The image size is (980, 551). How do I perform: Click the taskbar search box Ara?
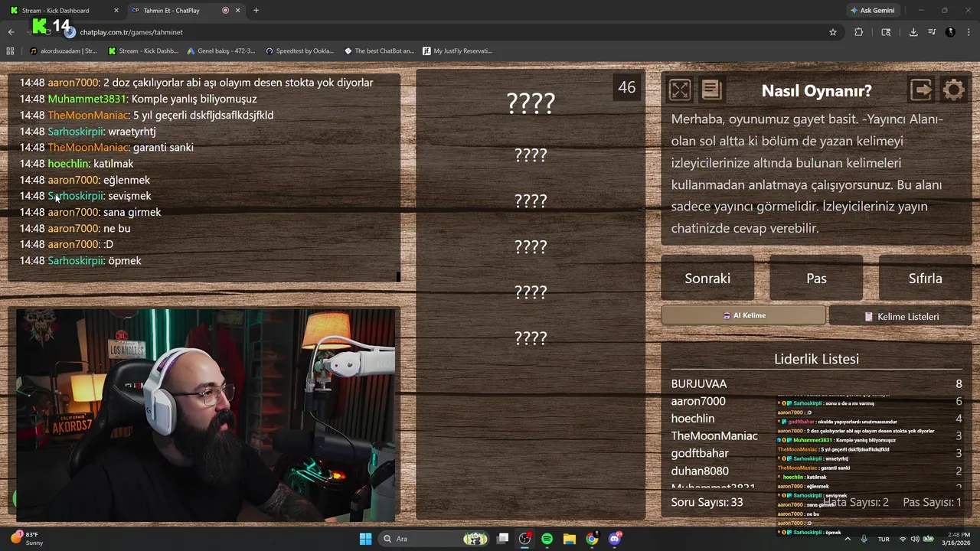[436, 539]
